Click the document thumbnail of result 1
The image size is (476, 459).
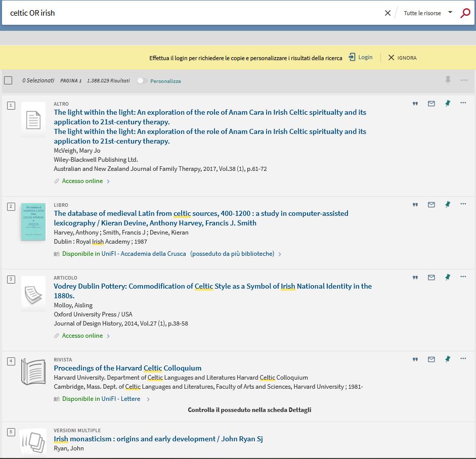point(33,120)
